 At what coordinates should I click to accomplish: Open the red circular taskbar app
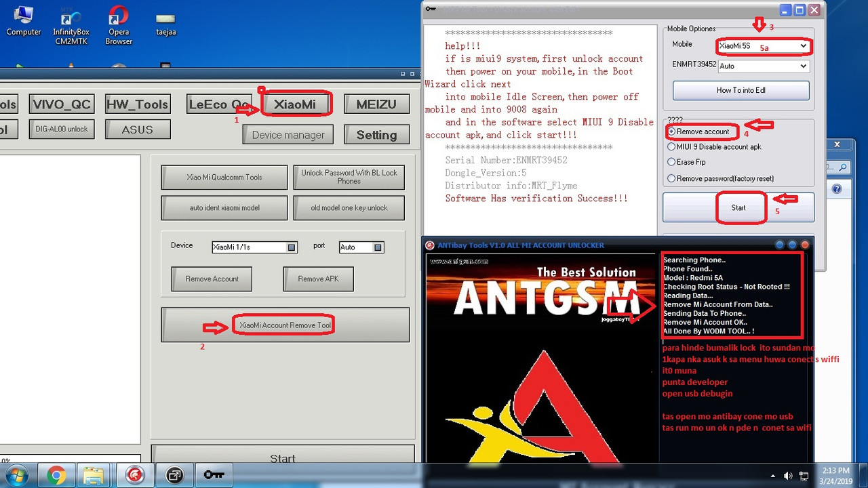coord(134,475)
